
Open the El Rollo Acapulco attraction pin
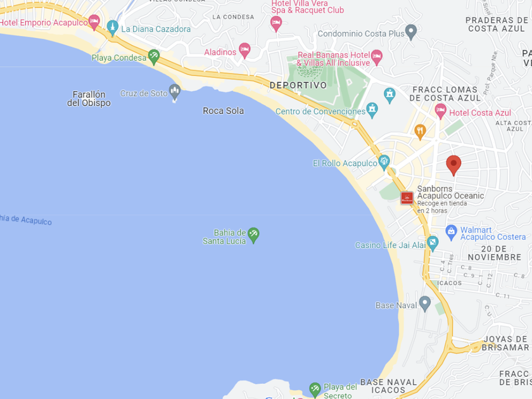click(384, 163)
